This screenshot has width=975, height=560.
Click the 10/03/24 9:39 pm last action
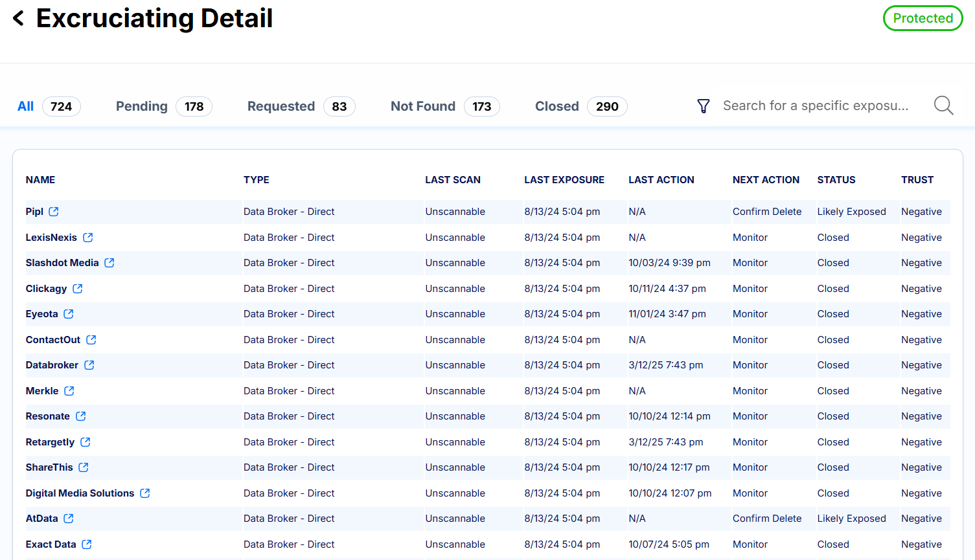[669, 263]
